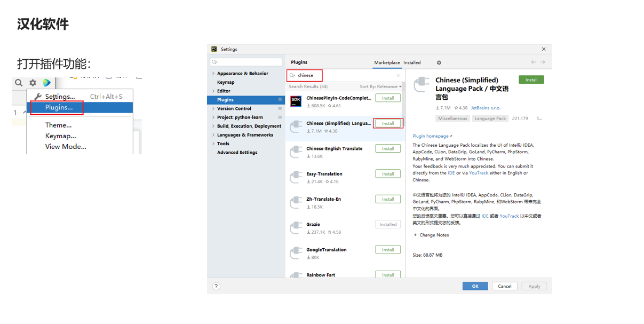Switch to the Marketplace tab
This screenshot has height=324, width=644.
387,62
